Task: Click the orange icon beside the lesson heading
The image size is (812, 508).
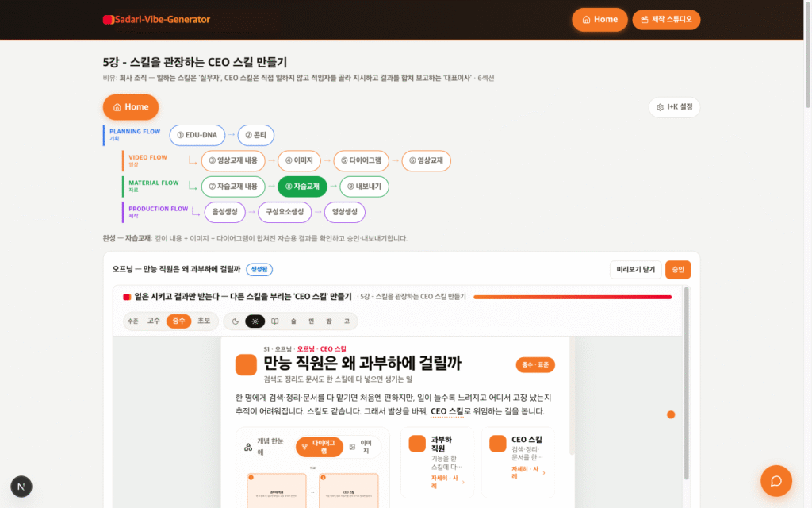Action: (246, 365)
